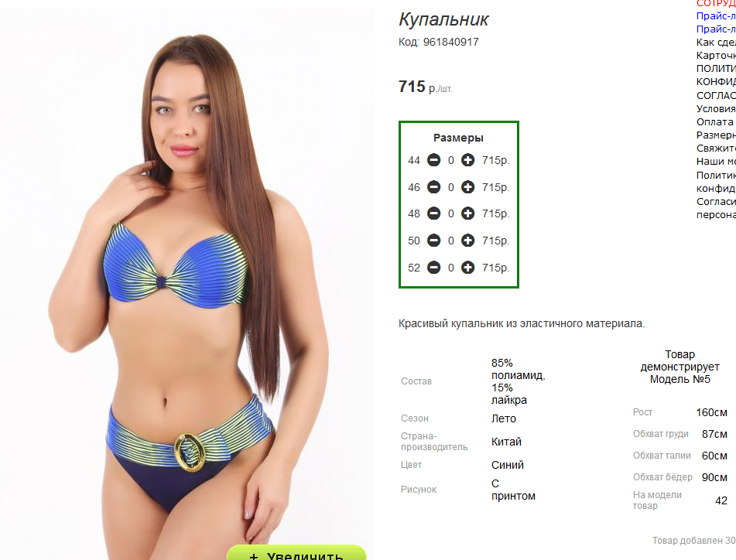Click the green Увеличить enlarge button
This screenshot has width=736, height=560.
point(296,552)
